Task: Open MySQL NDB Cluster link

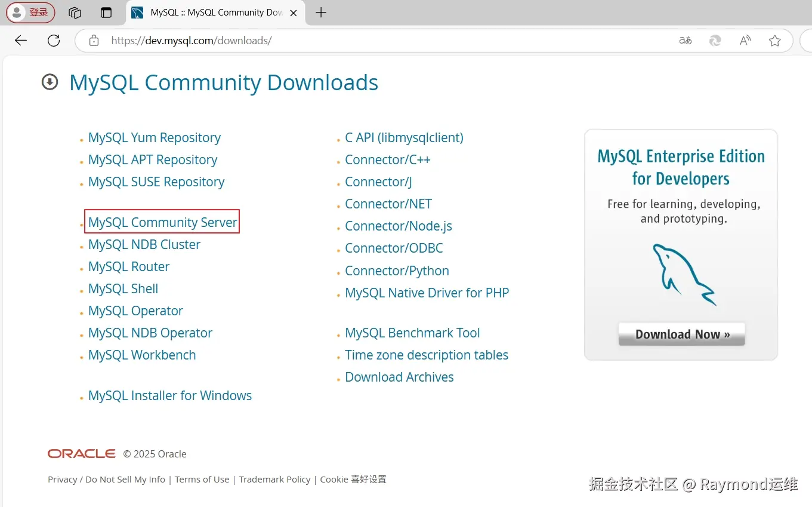Action: (x=144, y=244)
